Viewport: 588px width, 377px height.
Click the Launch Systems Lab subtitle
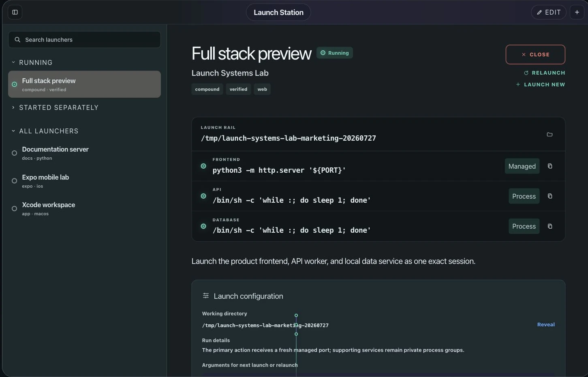tap(230, 73)
